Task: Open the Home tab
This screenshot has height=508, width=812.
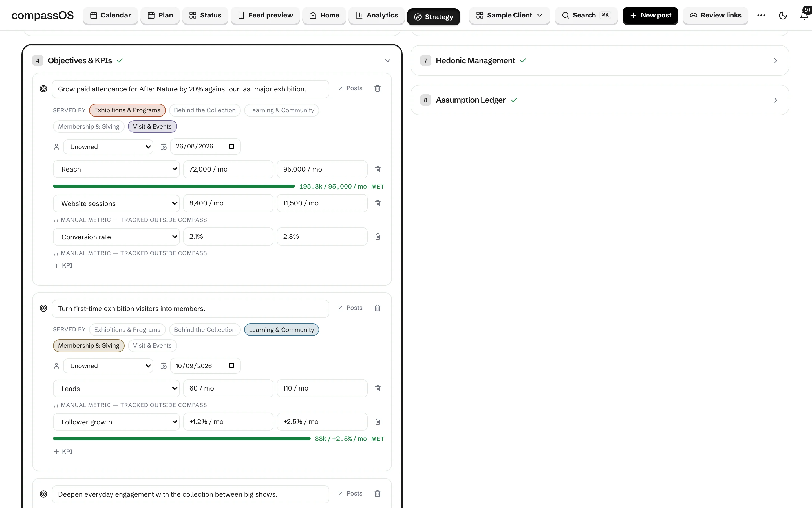Action: 324,16
